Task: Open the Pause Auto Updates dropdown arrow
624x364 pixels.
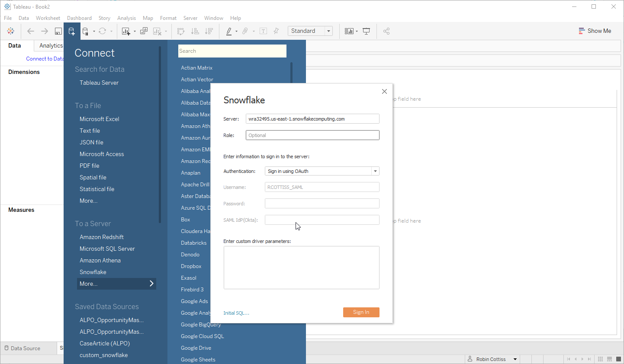Action: [94, 32]
